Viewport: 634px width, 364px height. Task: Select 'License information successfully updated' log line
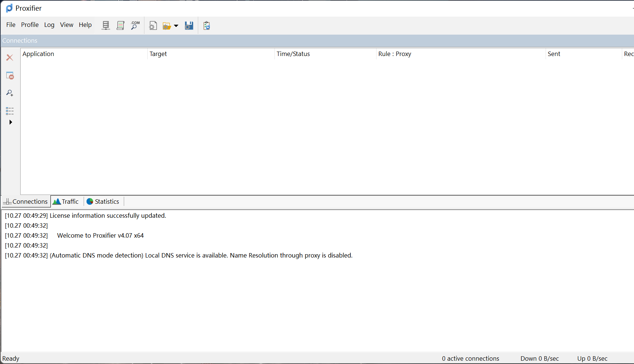click(85, 216)
